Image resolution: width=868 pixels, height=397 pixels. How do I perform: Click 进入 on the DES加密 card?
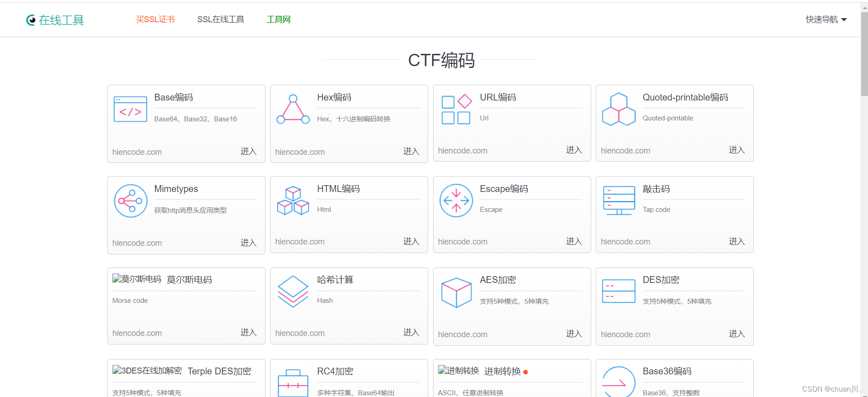tap(737, 334)
